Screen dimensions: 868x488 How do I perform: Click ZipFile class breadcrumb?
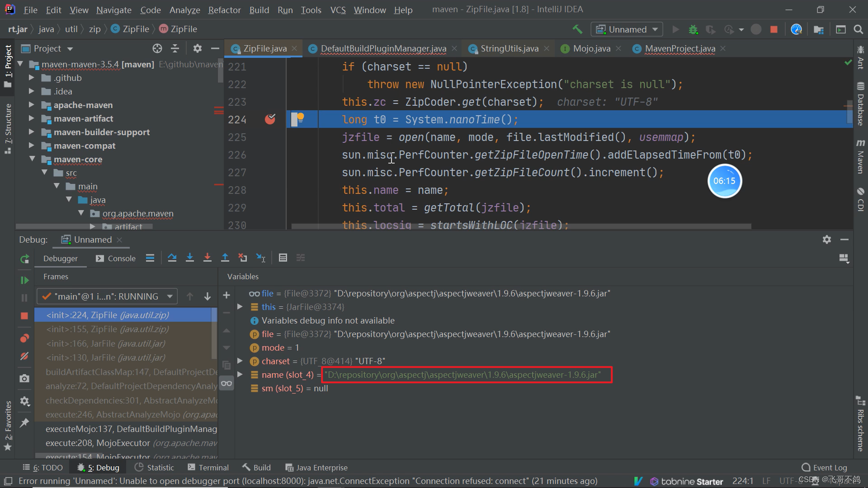tap(130, 29)
